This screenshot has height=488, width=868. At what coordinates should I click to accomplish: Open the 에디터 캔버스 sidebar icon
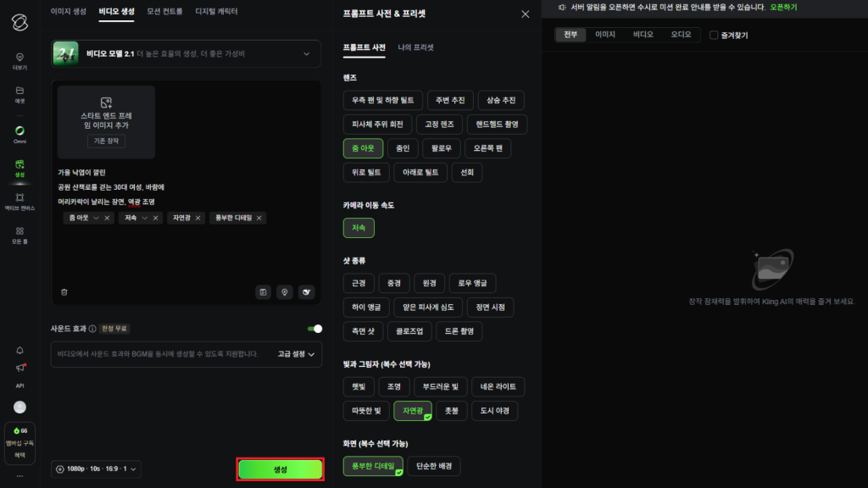click(x=19, y=203)
